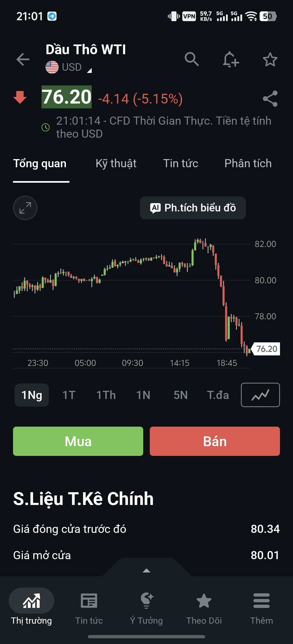293x644 pixels.
Task: Switch to the Phân tích tab
Action: click(x=248, y=163)
